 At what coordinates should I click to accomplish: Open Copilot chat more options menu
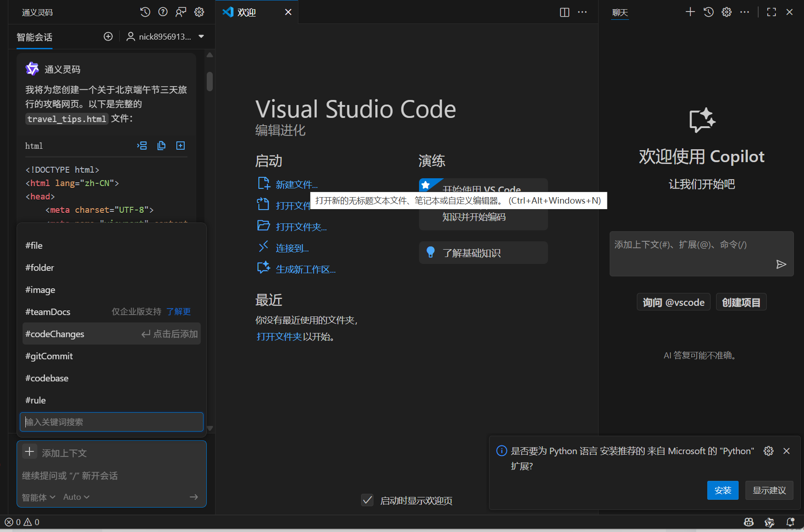[x=745, y=12]
